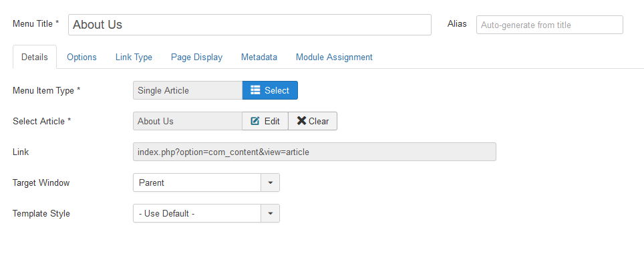The height and width of the screenshot is (260, 644).
Task: Open the Options tab
Action: (x=82, y=57)
